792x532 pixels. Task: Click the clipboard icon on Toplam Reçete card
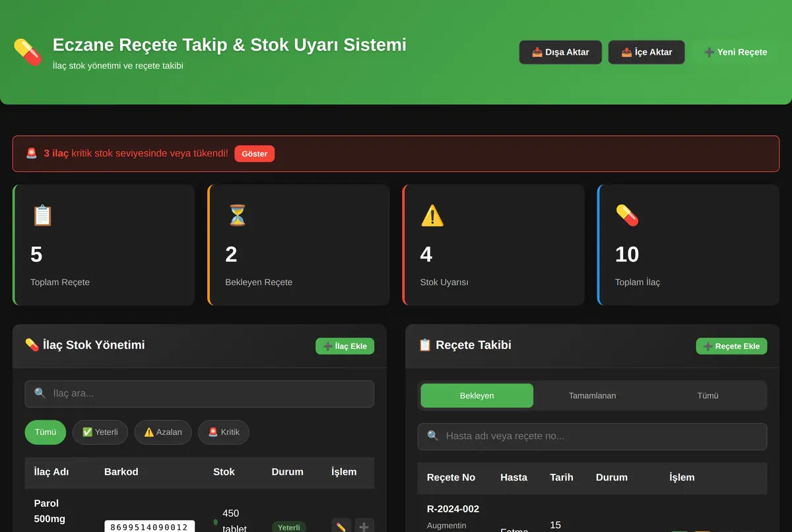coord(42,215)
